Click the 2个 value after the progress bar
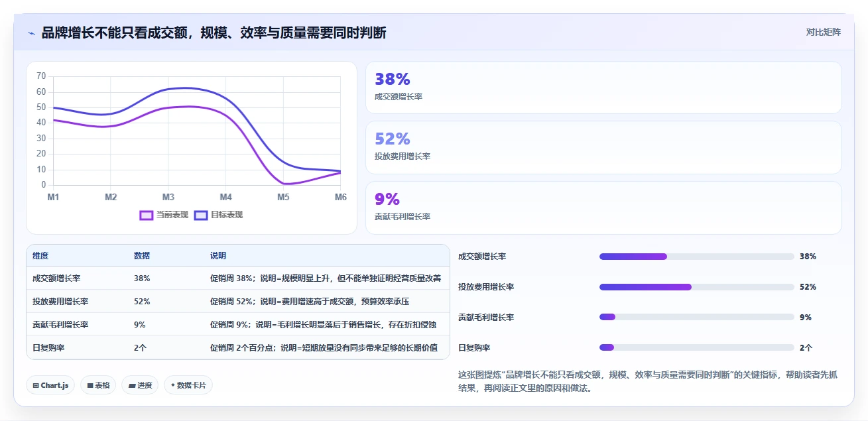This screenshot has height=421, width=868. click(806, 348)
